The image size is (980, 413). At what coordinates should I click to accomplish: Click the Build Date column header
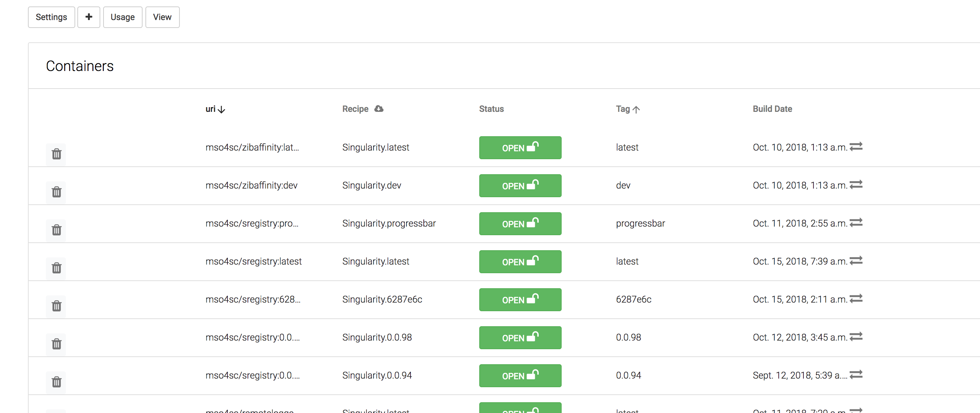(772, 109)
